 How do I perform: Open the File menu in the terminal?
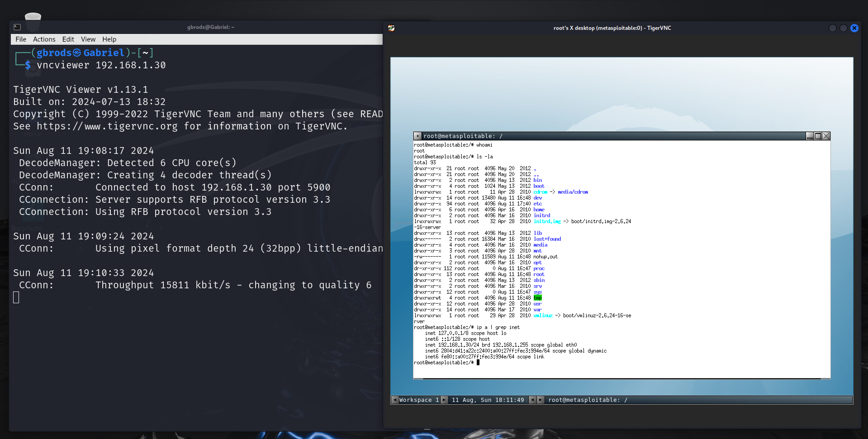click(21, 39)
